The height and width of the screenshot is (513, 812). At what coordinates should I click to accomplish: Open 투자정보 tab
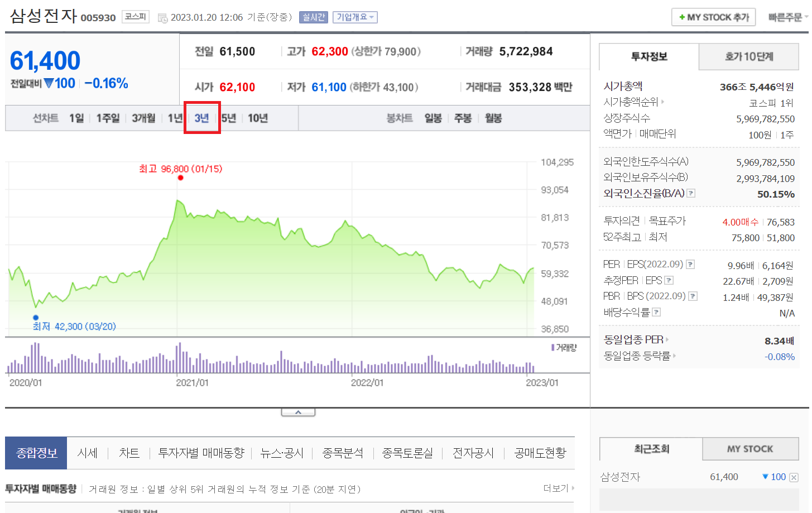pos(649,56)
